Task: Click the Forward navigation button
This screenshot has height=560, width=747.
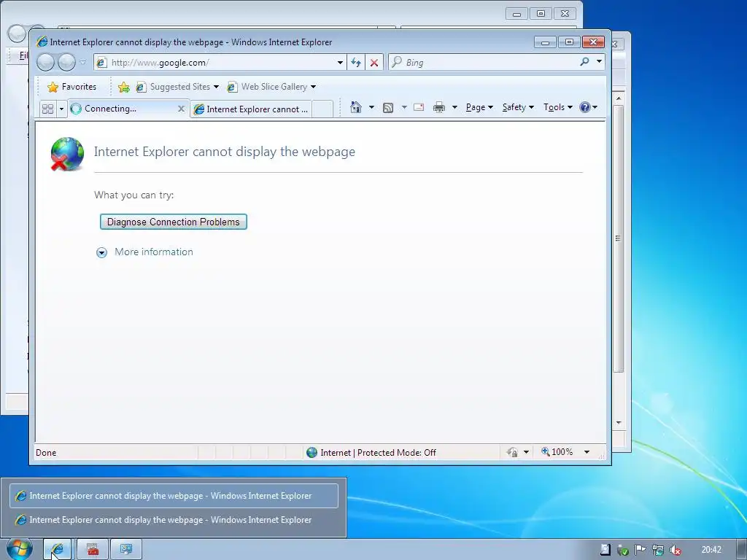Action: click(x=66, y=62)
